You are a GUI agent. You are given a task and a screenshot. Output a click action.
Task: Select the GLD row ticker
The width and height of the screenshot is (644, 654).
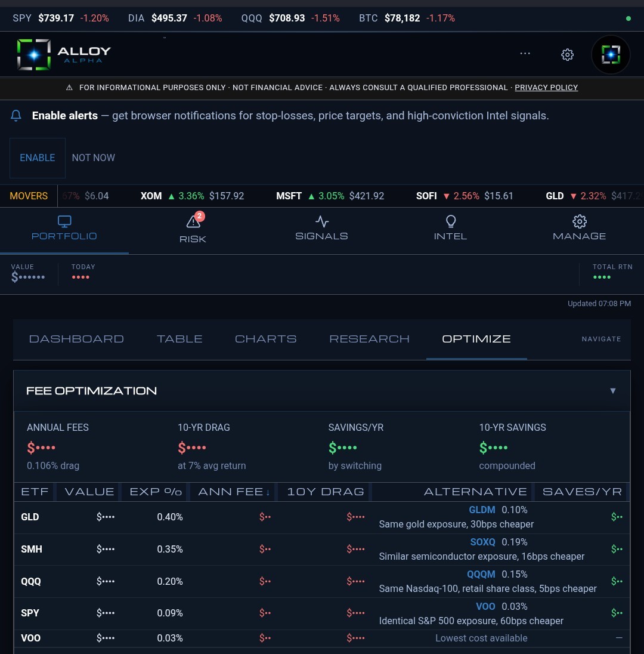30,517
